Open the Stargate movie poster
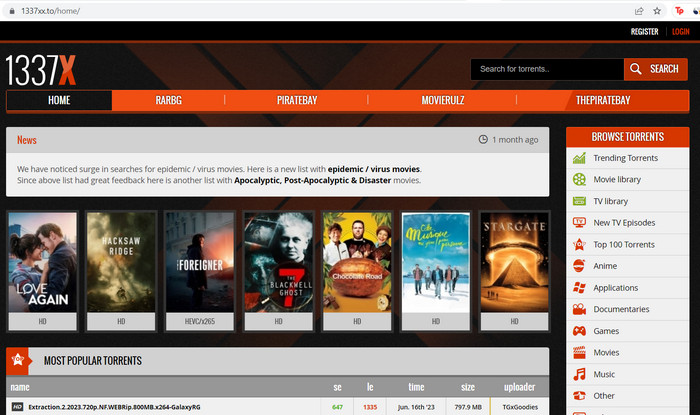700x415 pixels. point(514,262)
